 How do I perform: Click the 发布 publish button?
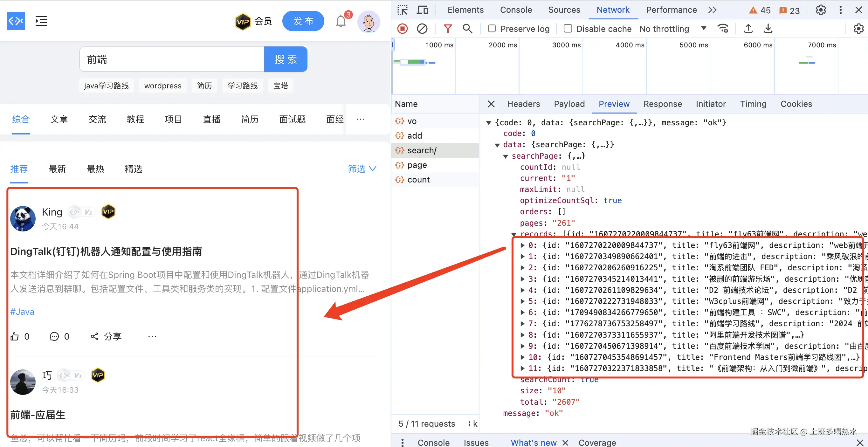point(303,21)
